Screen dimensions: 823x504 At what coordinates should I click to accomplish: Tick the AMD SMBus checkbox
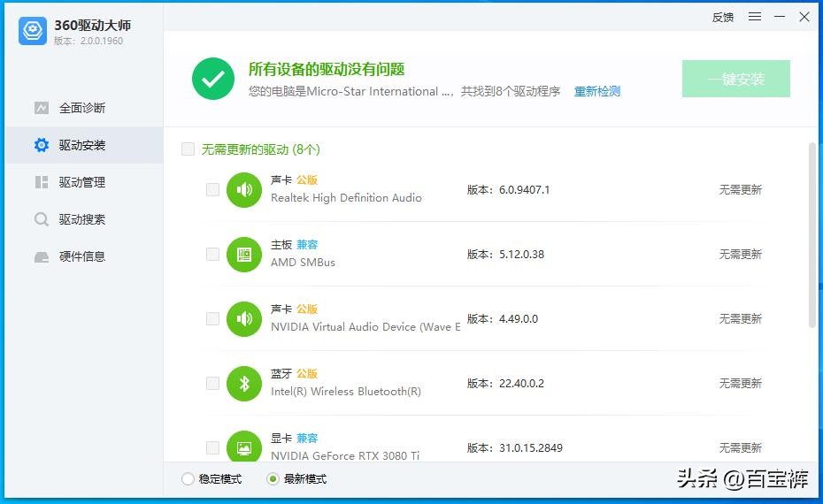point(212,255)
